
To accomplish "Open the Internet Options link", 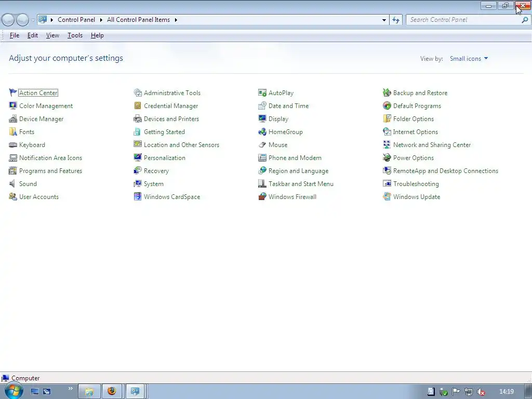I will tap(415, 132).
